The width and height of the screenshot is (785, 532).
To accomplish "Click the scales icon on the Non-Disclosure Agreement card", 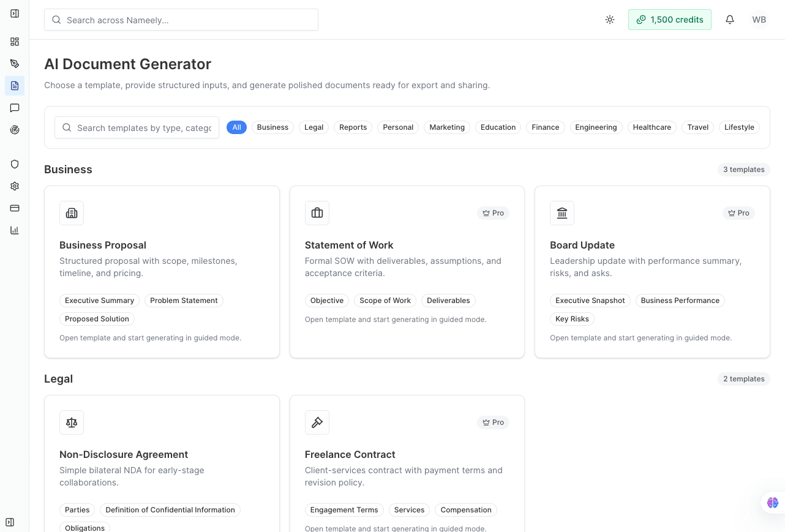I will tap(72, 422).
